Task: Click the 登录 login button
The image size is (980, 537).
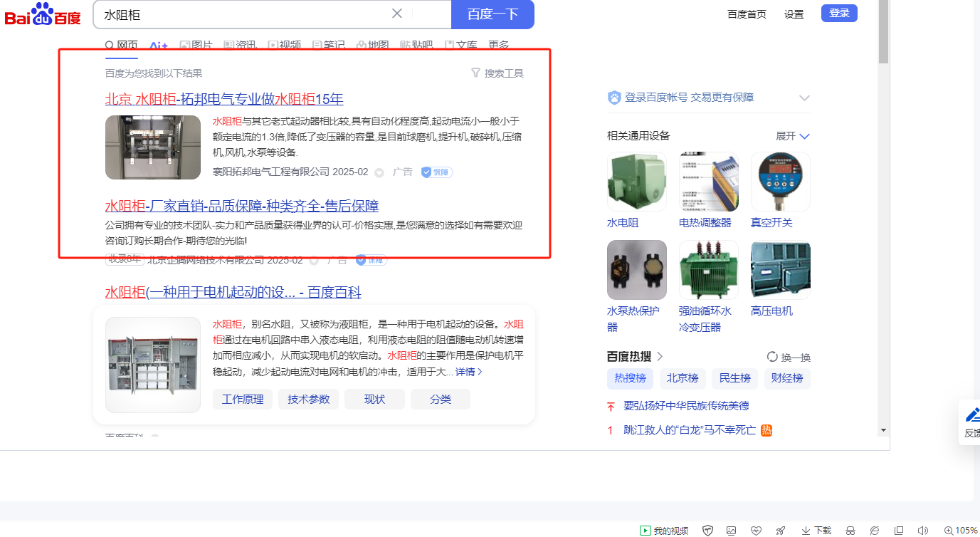Action: pos(839,14)
